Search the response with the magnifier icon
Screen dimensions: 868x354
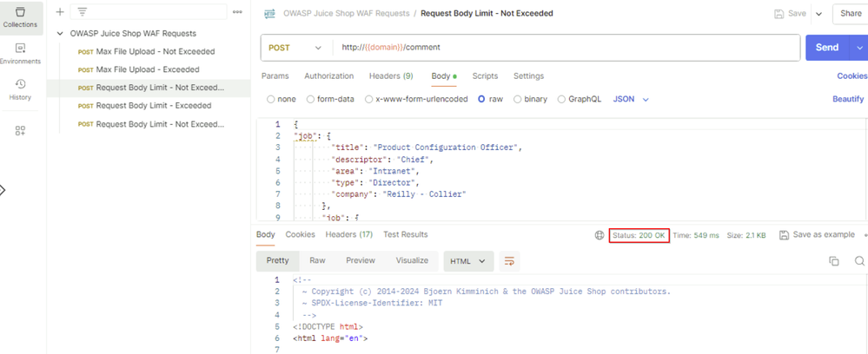tap(858, 261)
